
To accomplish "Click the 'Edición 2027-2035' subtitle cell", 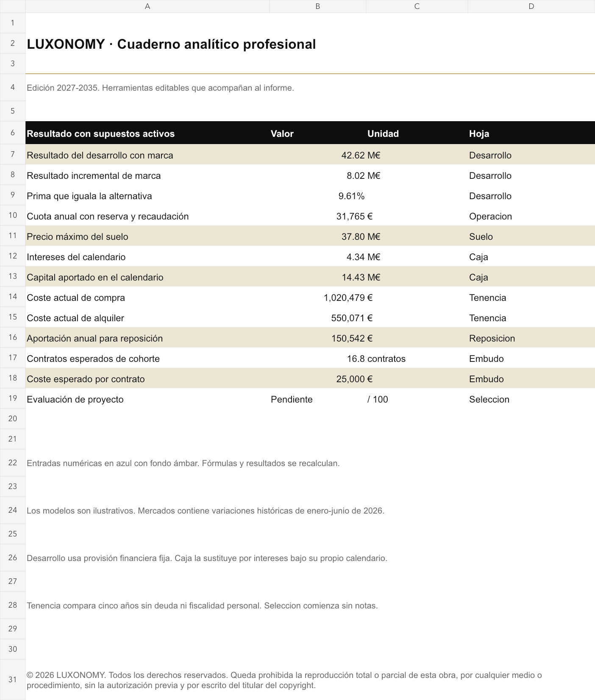I will click(x=160, y=88).
